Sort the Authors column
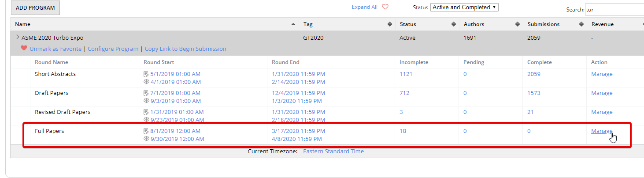Image resolution: width=644 pixels, height=178 pixels. [x=518, y=24]
